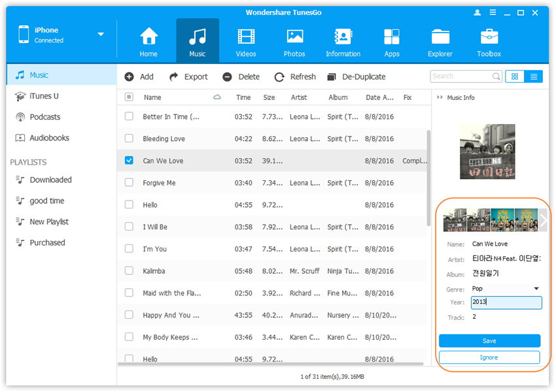556x392 pixels.
Task: Switch to list view icon
Action: coord(533,76)
